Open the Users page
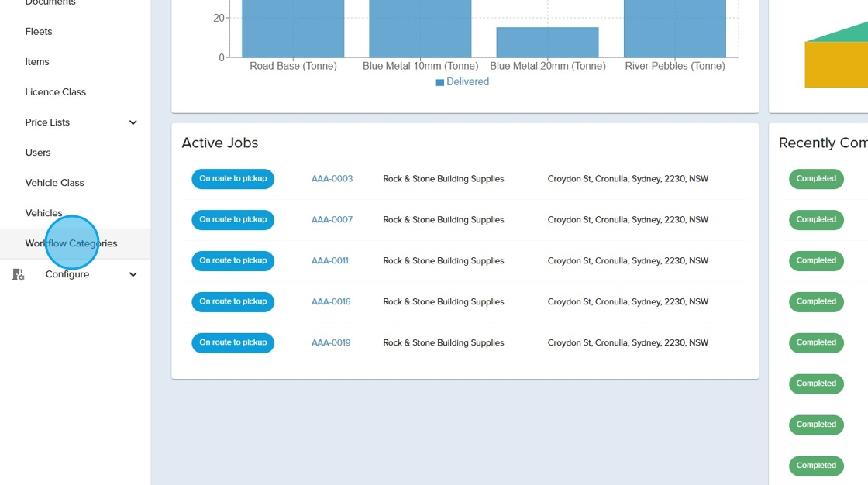The width and height of the screenshot is (868, 485). 38,153
